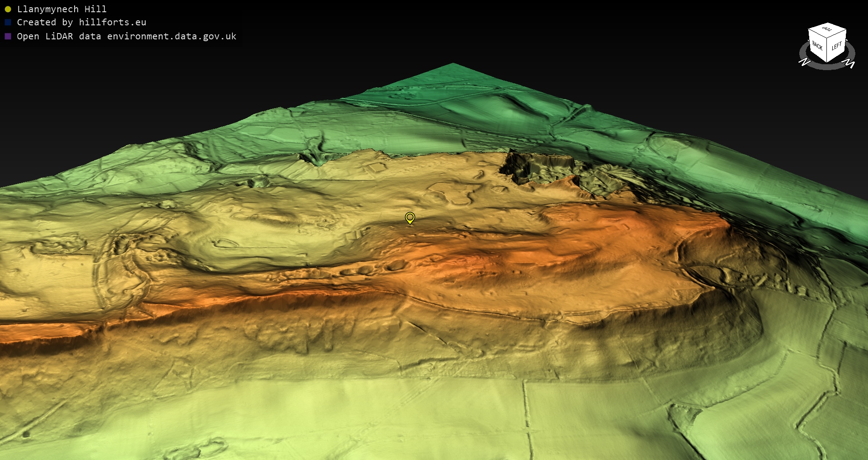Click the top face of the view cube
This screenshot has width=868, height=460.
[x=827, y=29]
